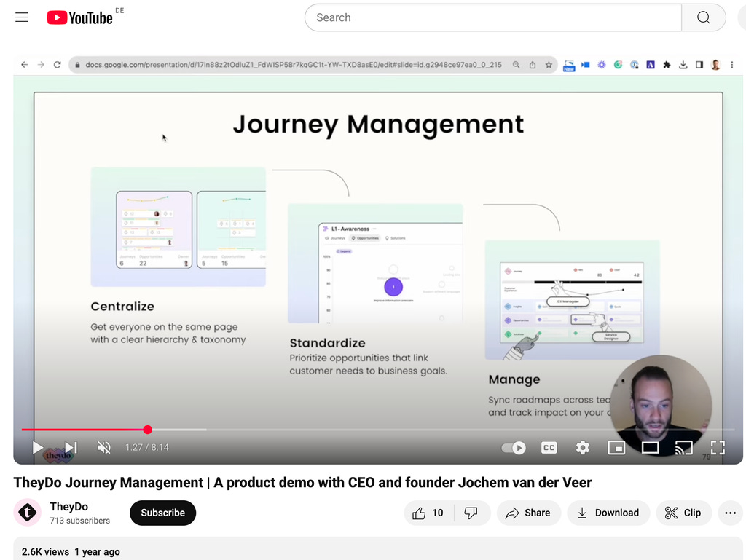This screenshot has width=746, height=560.
Task: Click into the YouTube Search field
Action: coord(493,17)
